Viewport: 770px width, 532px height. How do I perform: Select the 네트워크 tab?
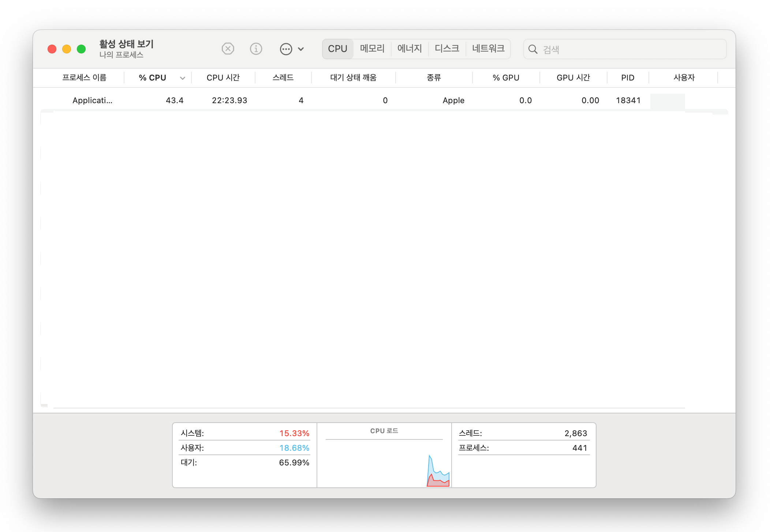488,49
